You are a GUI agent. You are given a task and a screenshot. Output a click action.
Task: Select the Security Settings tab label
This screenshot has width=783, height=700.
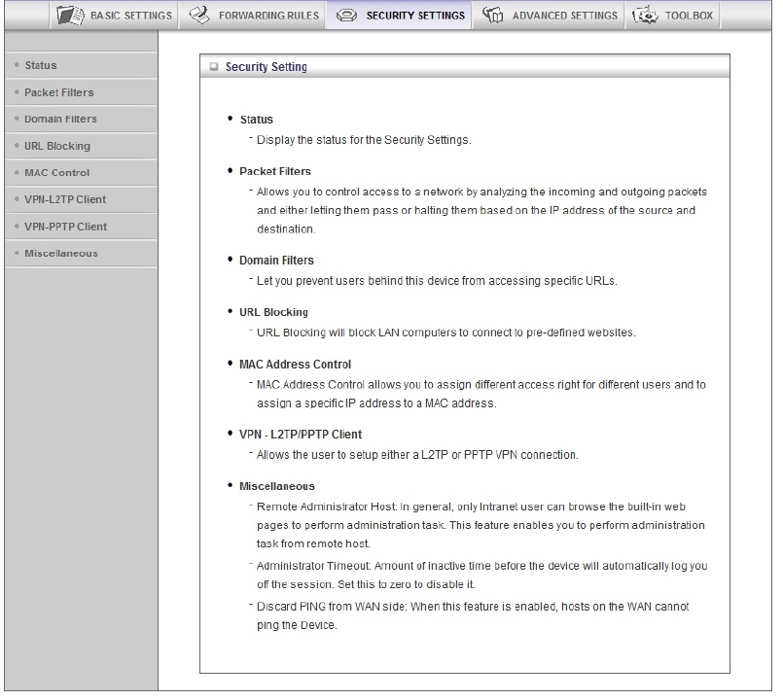[x=415, y=16]
